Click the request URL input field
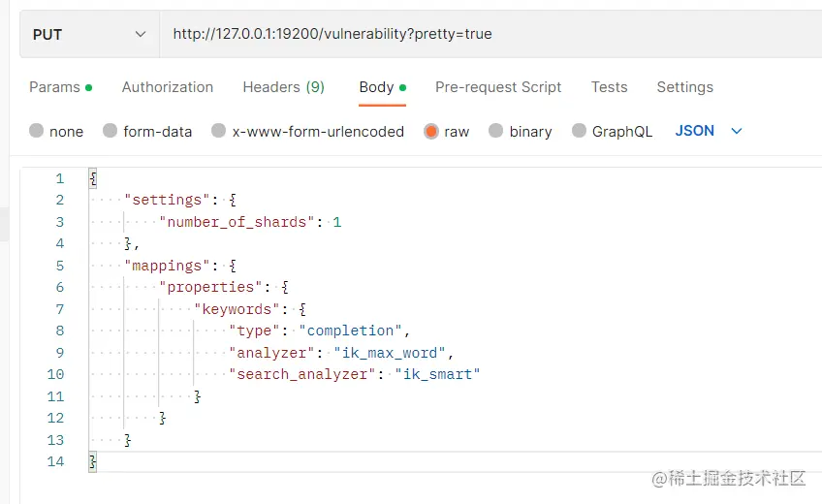822x504 pixels. 485,35
